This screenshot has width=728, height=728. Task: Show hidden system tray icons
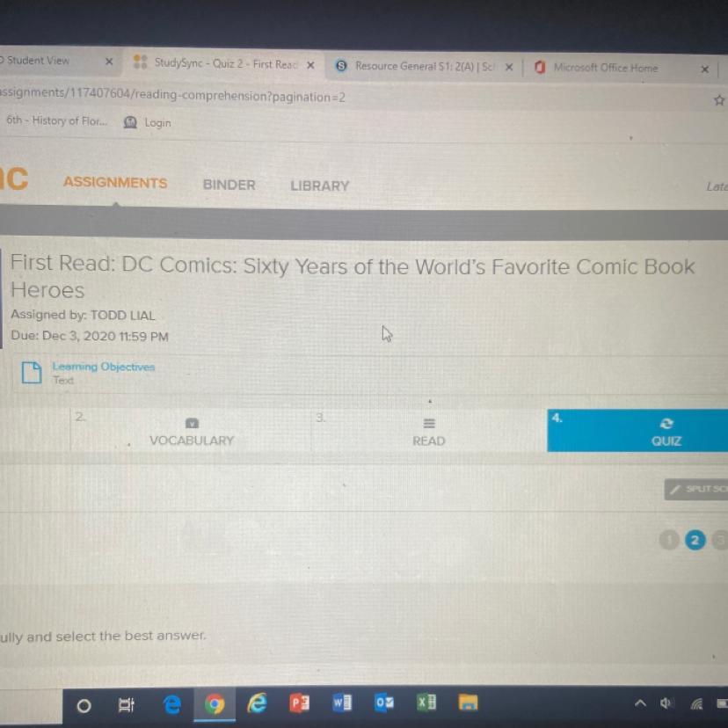tap(640, 703)
